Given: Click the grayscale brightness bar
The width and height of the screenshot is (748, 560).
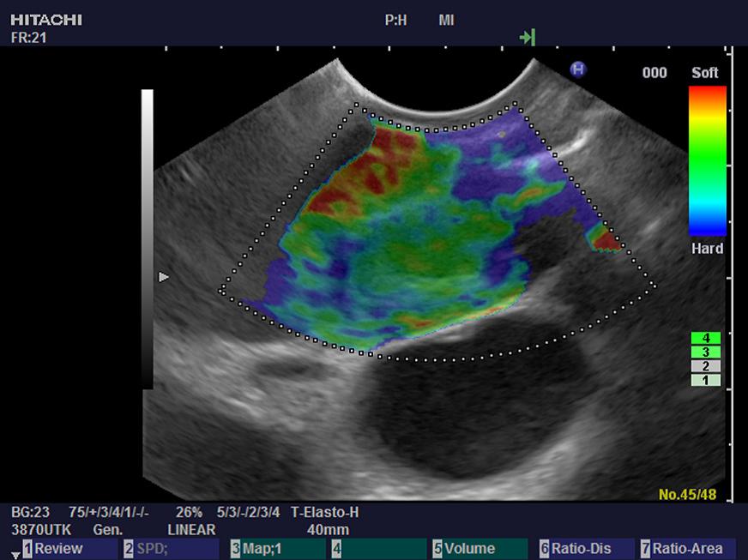Looking at the screenshot, I should (148, 238).
